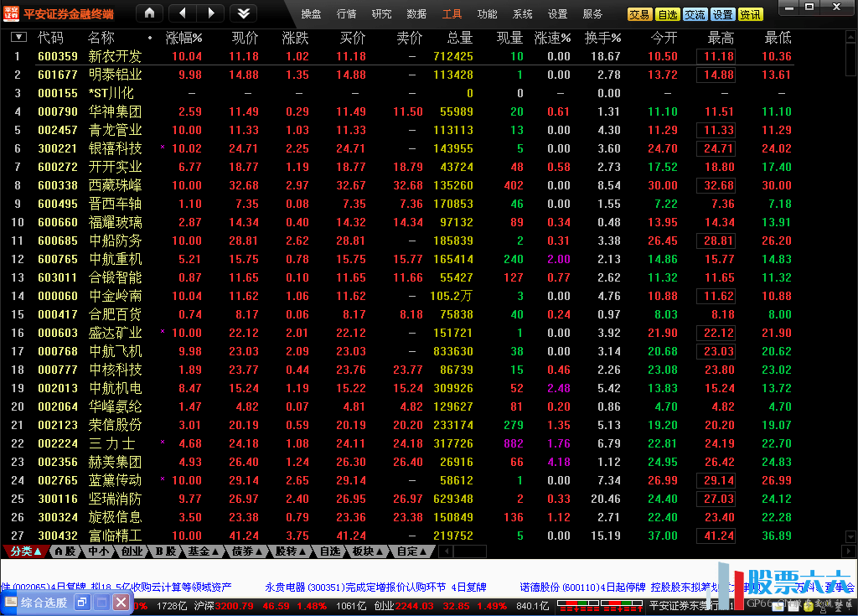Open the 行情 menu

346,14
